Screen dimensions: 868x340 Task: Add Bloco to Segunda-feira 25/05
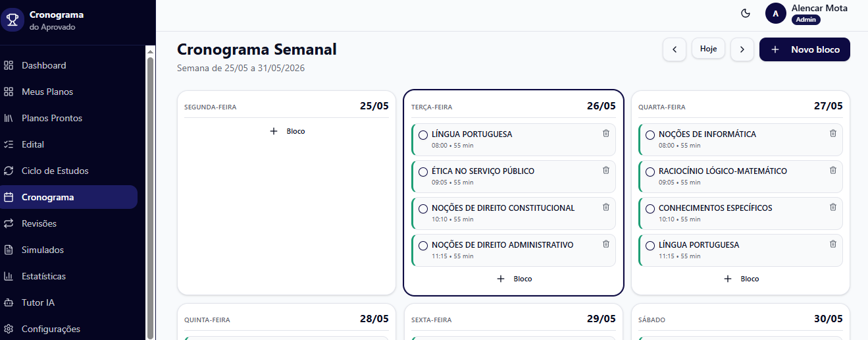(287, 131)
